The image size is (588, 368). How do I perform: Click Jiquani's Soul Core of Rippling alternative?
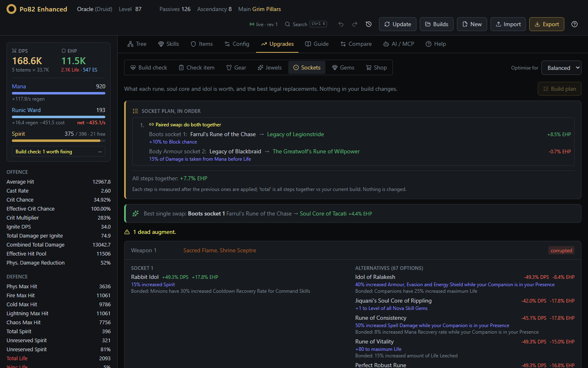(393, 301)
